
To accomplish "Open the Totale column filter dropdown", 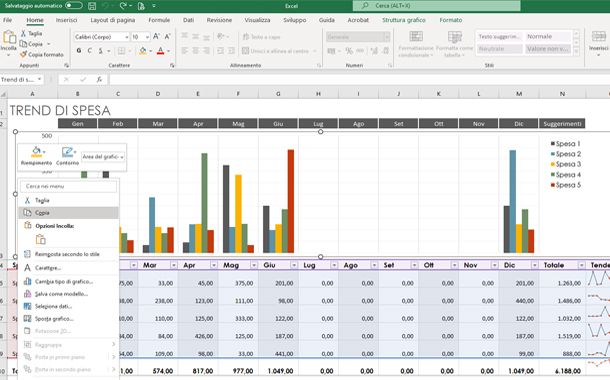I will click(x=581, y=265).
